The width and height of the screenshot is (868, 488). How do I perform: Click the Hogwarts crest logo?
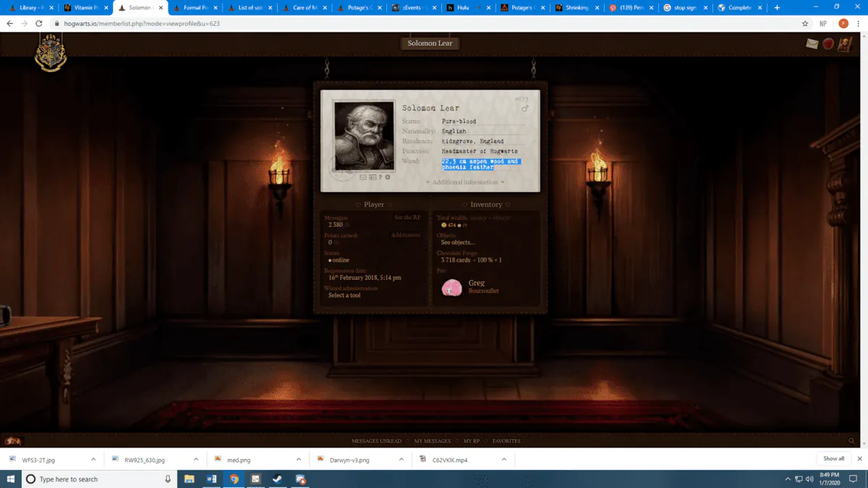pyautogui.click(x=51, y=53)
